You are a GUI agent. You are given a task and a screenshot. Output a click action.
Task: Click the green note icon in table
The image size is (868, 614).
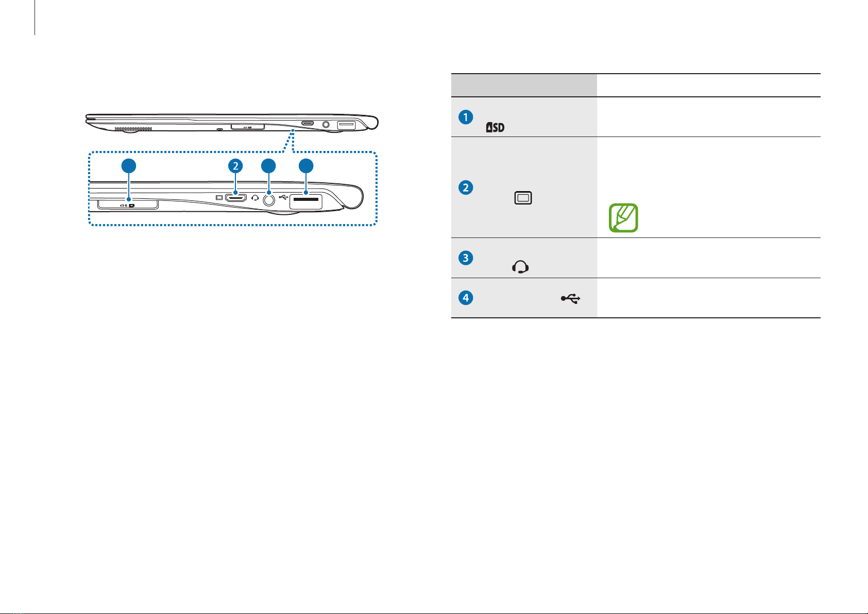(623, 218)
